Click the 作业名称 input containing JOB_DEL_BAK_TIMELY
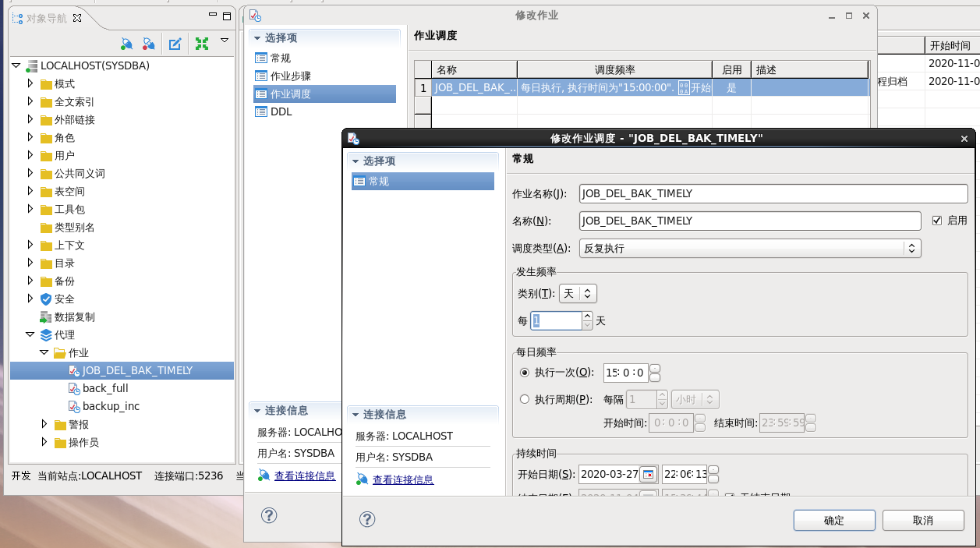The image size is (980, 548). (772, 193)
